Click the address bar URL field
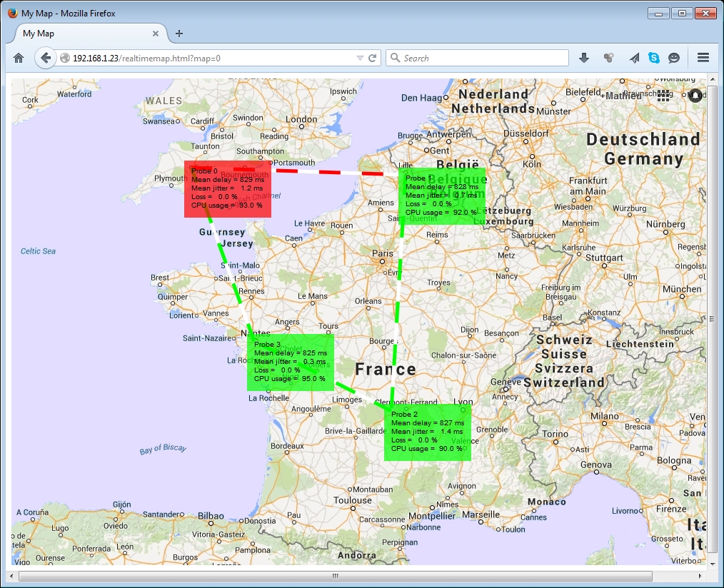Screen dimensions: 724x588 click(214, 59)
